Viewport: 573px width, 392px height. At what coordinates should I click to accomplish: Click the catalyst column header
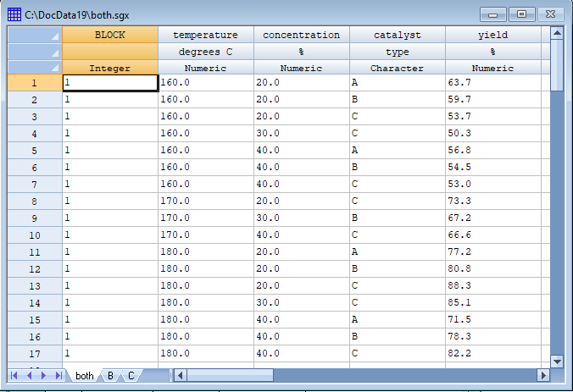pyautogui.click(x=397, y=35)
